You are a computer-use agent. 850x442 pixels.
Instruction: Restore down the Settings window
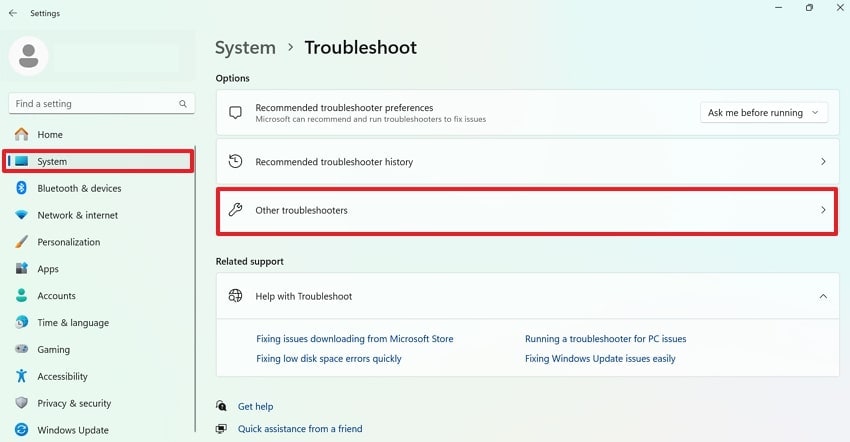(809, 8)
